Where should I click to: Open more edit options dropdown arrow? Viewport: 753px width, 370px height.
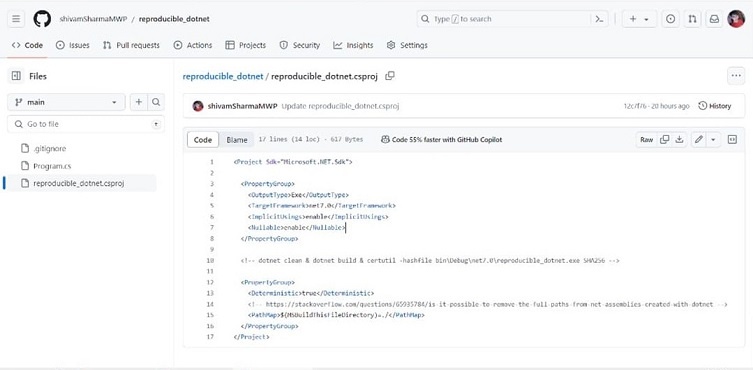click(713, 139)
